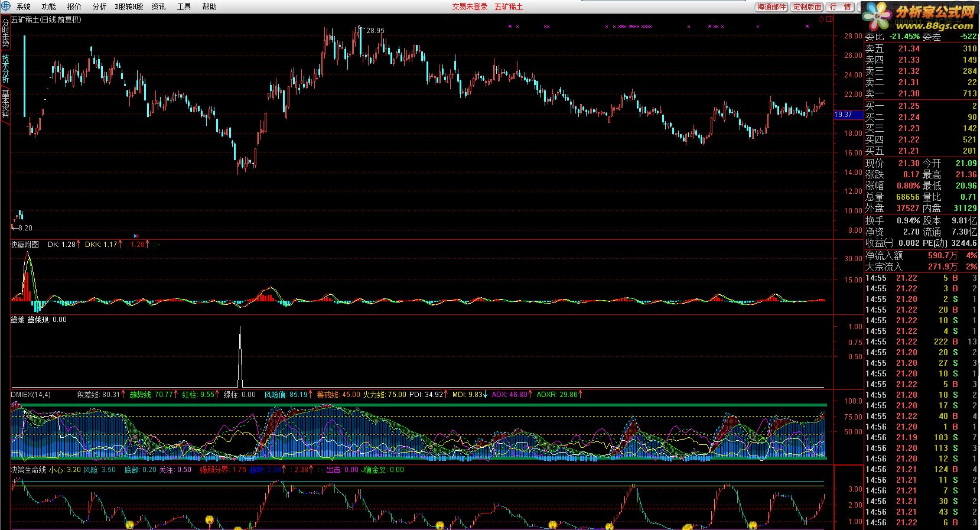The width and height of the screenshot is (980, 530).
Task: Switch to the 基本资料 side tab
Action: point(5,104)
